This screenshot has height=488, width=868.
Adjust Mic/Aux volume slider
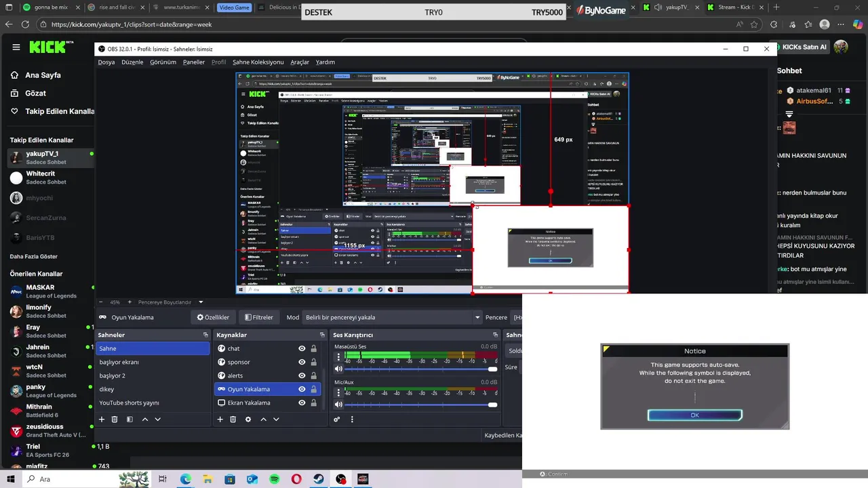(421, 405)
